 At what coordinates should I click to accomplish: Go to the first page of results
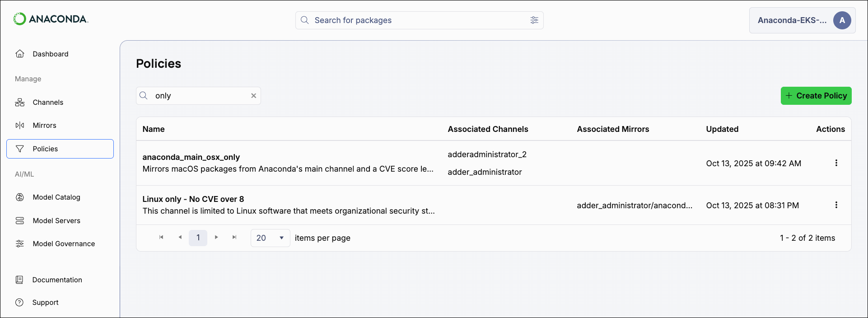point(161,238)
